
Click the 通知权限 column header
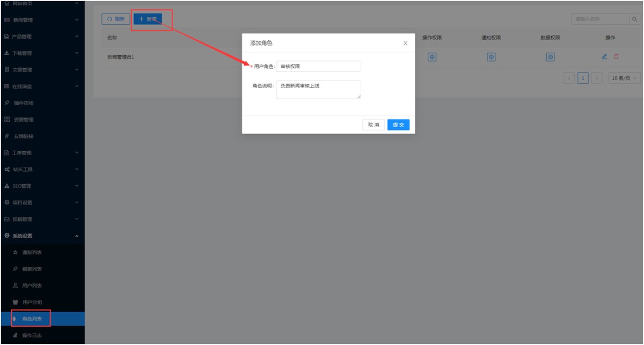pos(491,38)
